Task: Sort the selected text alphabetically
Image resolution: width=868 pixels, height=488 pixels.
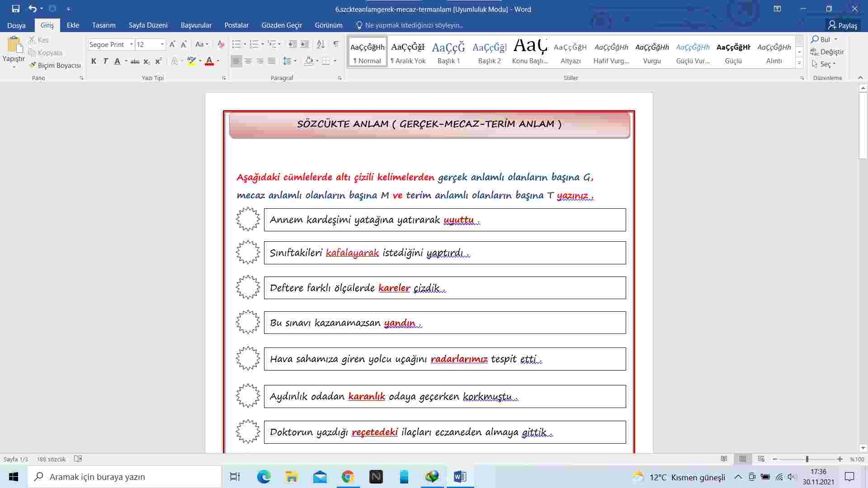Action: click(321, 44)
